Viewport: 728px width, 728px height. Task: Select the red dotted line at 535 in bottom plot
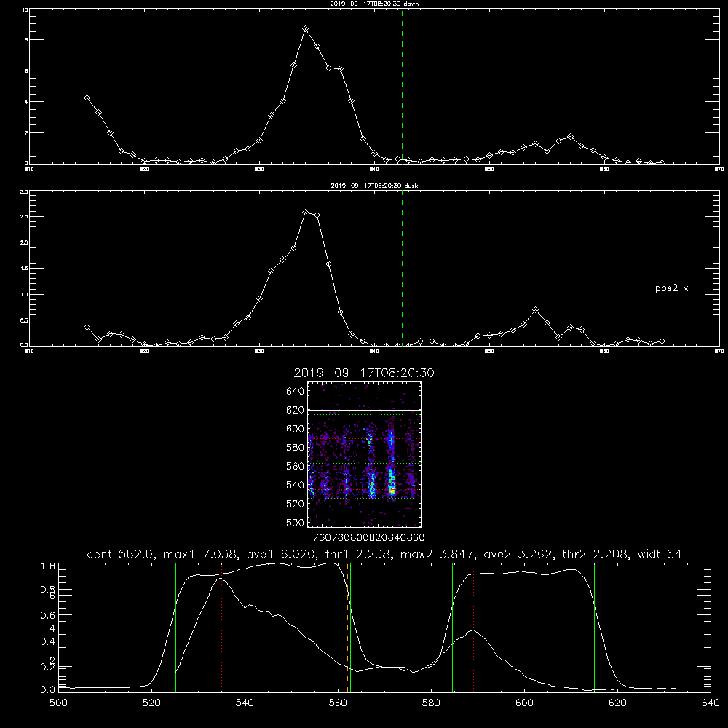[x=222, y=628]
